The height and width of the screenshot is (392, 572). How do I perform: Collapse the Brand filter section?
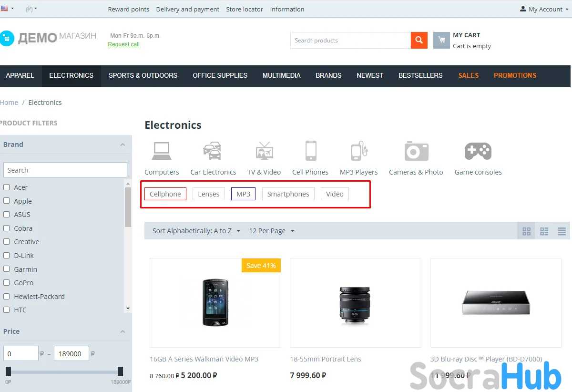pos(123,144)
